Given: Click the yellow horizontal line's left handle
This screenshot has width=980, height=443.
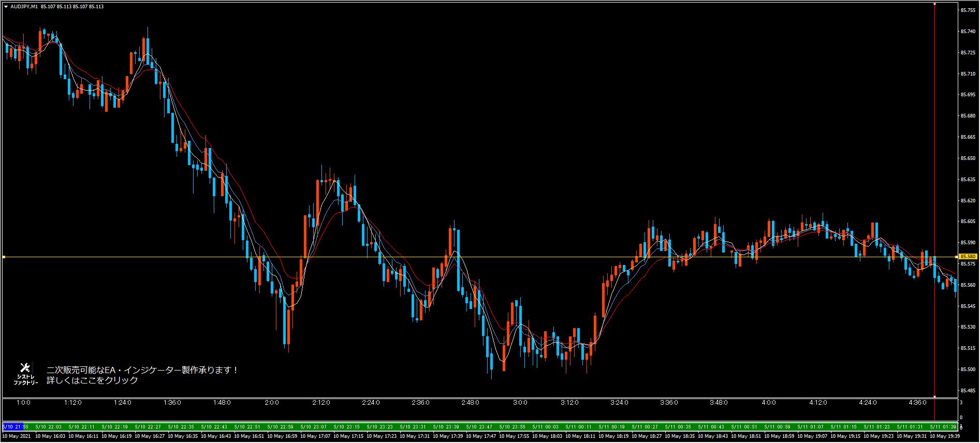Looking at the screenshot, I should 4,257.
